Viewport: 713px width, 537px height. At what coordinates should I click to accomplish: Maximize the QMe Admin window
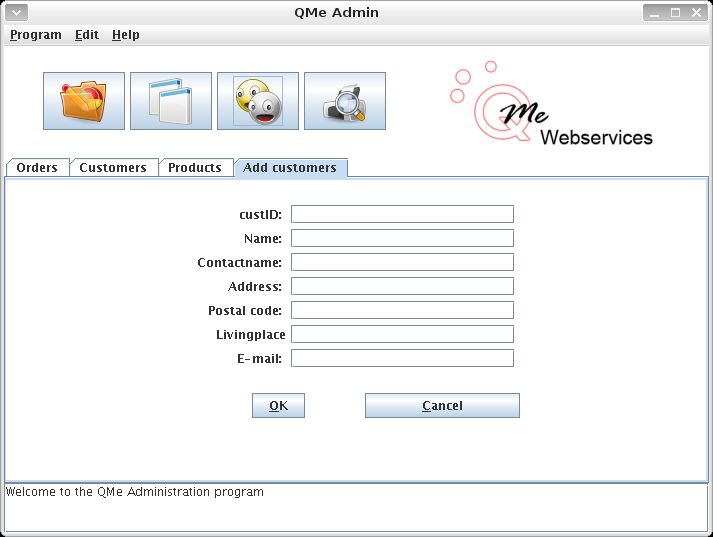[x=675, y=12]
